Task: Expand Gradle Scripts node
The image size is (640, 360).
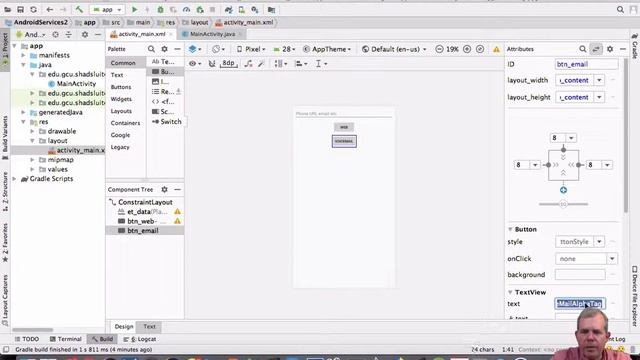Action: tap(15, 179)
